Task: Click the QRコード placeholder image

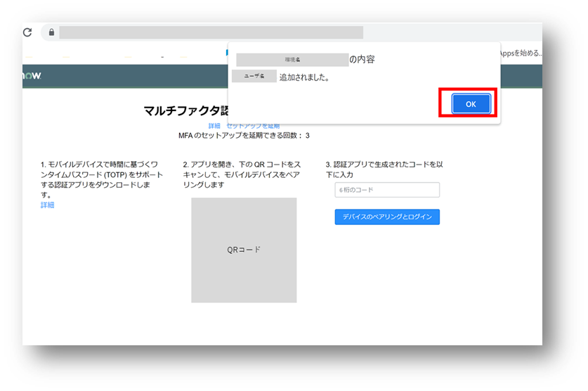Action: click(244, 250)
